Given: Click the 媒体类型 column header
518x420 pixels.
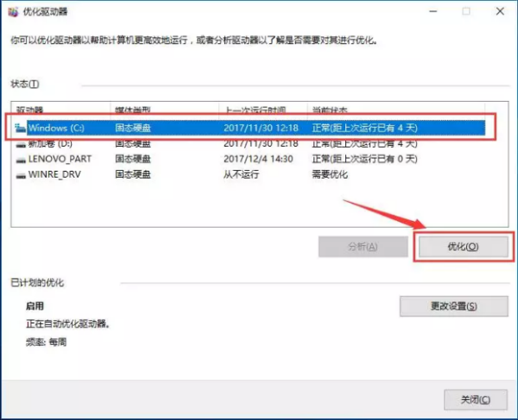Looking at the screenshot, I should 133,111.
